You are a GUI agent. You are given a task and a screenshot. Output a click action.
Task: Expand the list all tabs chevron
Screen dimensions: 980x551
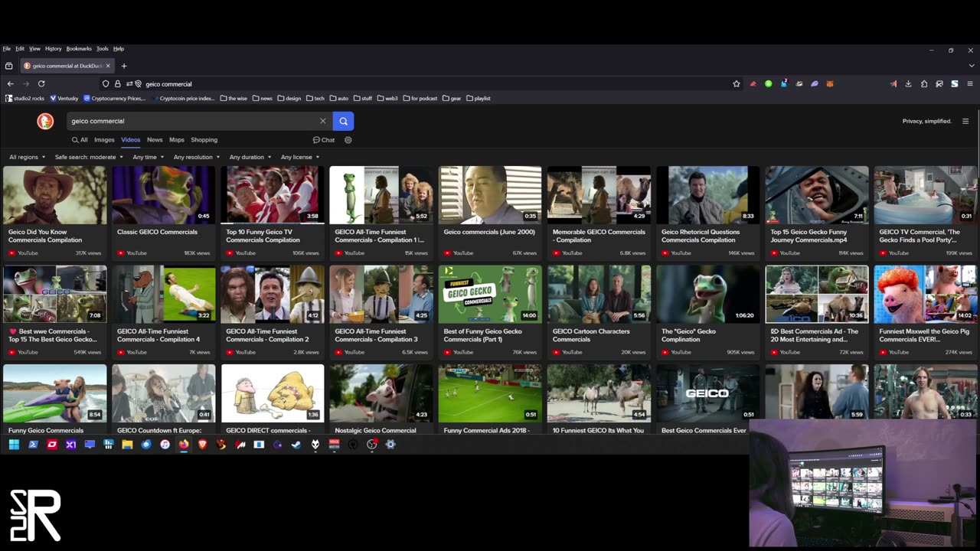coord(972,66)
